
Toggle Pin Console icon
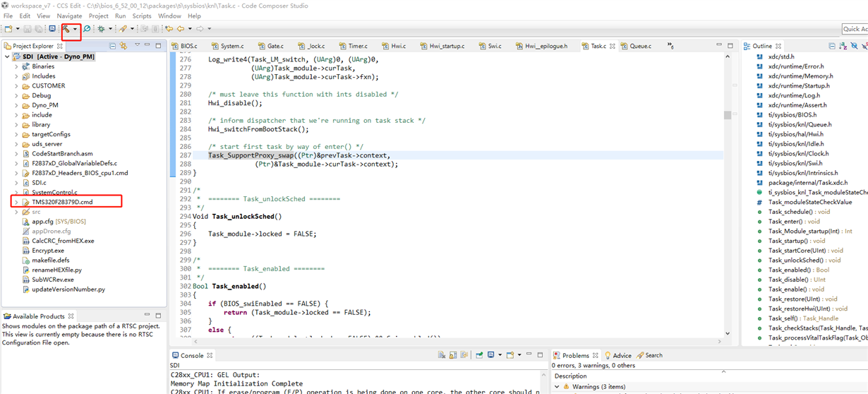(x=479, y=355)
